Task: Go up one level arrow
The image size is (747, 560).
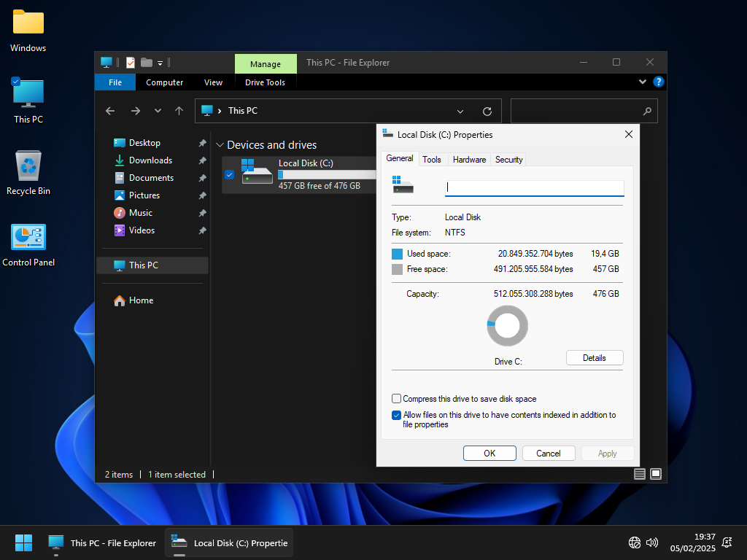Action: (179, 111)
